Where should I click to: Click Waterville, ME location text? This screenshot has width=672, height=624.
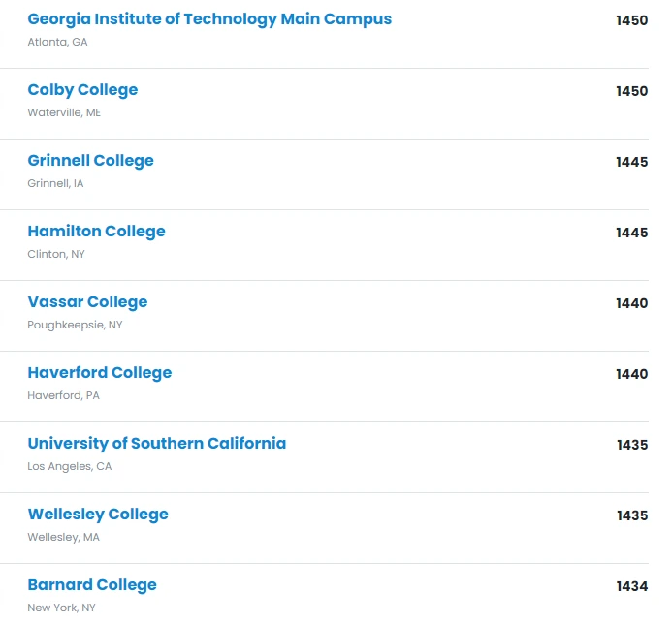(64, 112)
